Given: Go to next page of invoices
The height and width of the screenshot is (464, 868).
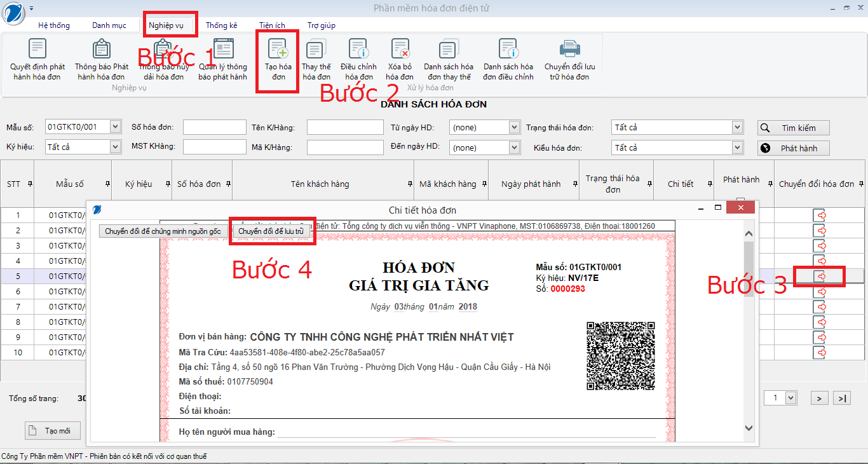Looking at the screenshot, I should (820, 398).
